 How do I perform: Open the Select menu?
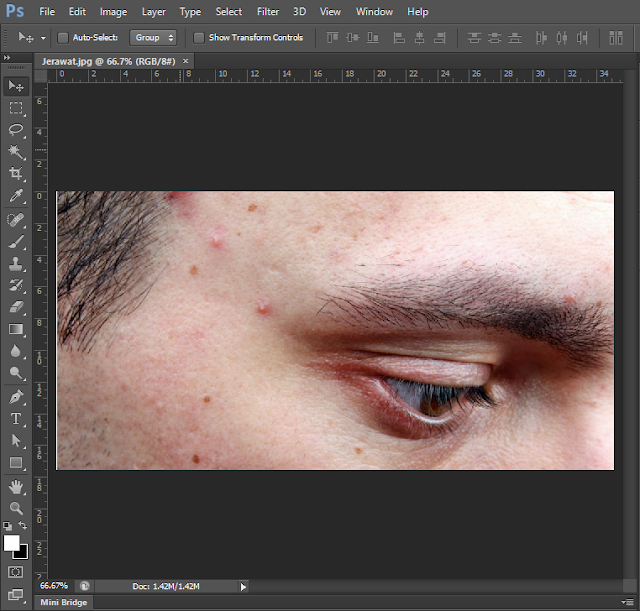pyautogui.click(x=229, y=12)
